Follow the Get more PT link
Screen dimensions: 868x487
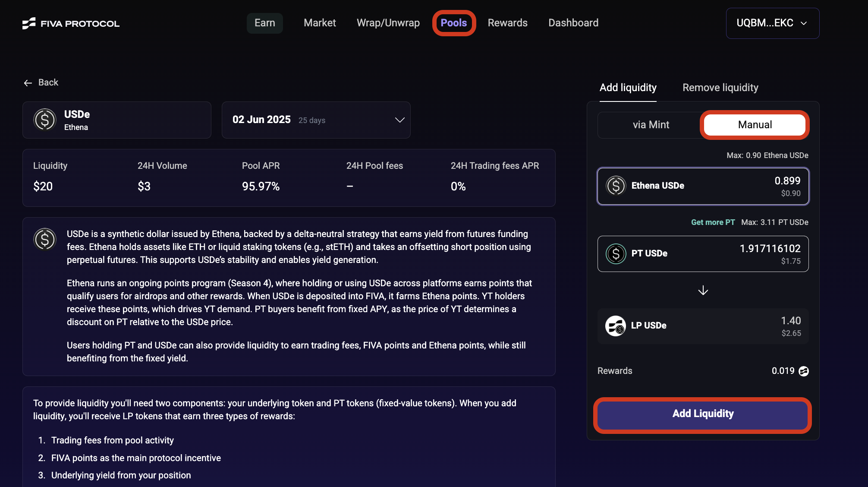[713, 222]
